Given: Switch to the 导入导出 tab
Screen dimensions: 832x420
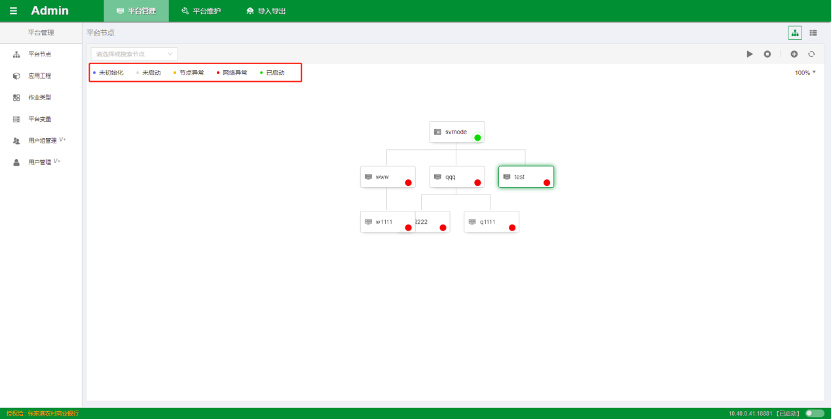Looking at the screenshot, I should coord(266,11).
